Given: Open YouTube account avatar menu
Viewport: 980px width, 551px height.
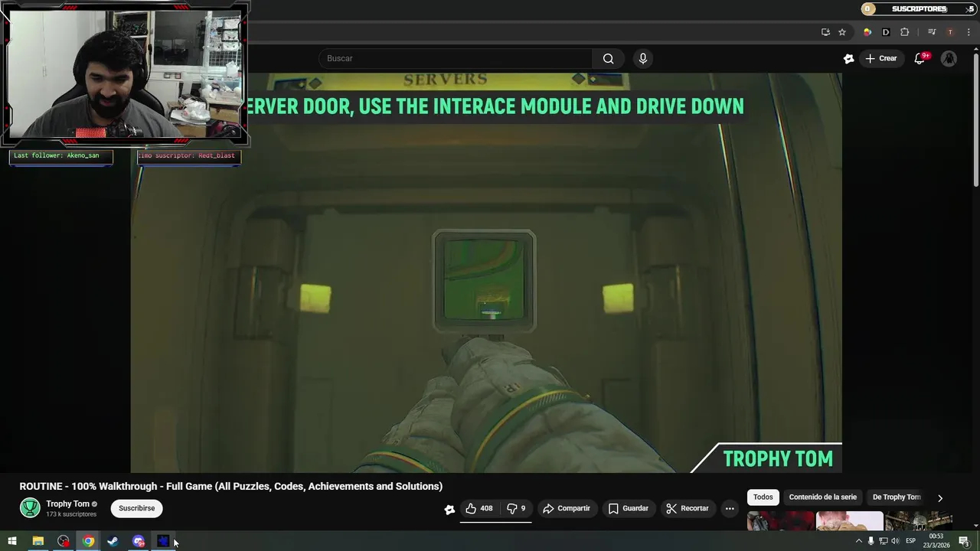Looking at the screenshot, I should [949, 59].
